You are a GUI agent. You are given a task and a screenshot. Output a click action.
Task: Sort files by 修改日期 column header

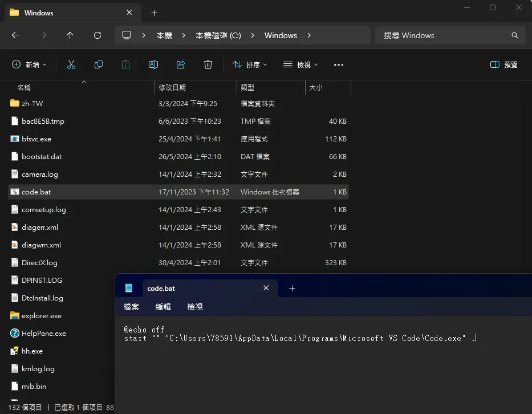coord(172,88)
